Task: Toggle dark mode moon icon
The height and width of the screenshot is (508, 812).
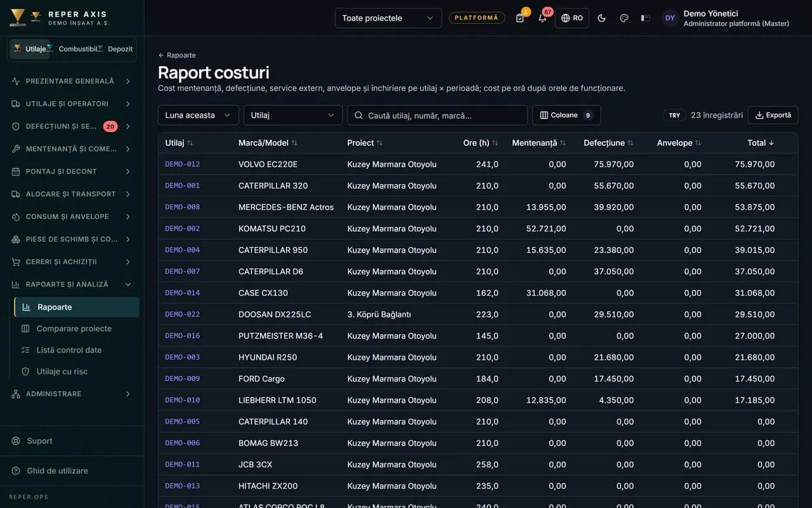Action: [601, 18]
